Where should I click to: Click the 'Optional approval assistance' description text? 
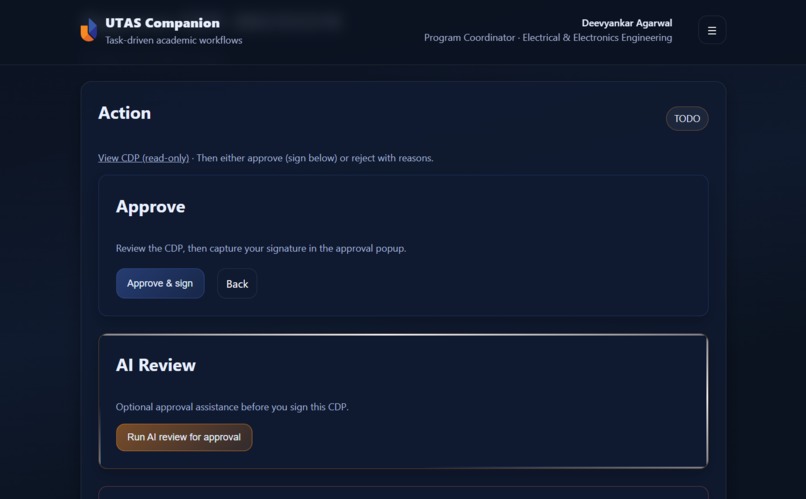coord(232,407)
